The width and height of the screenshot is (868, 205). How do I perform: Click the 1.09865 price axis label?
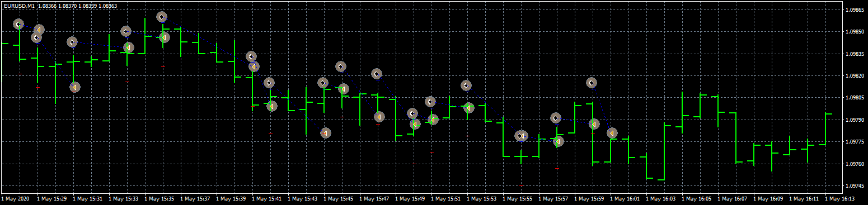(855, 10)
